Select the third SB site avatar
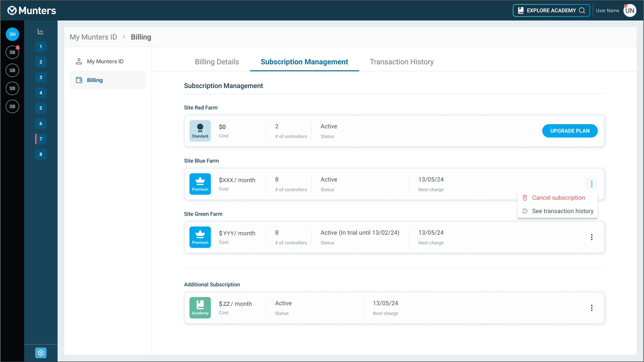Viewport: 644px width, 362px height. pyautogui.click(x=12, y=88)
